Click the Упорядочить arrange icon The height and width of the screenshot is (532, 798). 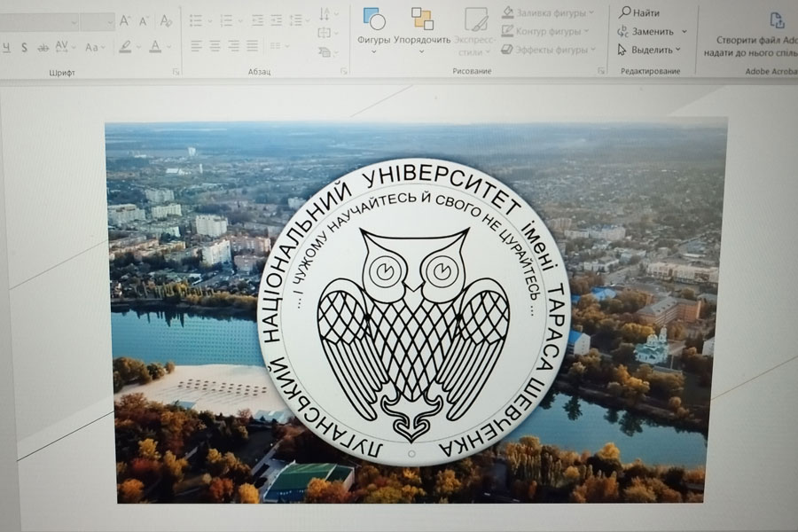422,26
